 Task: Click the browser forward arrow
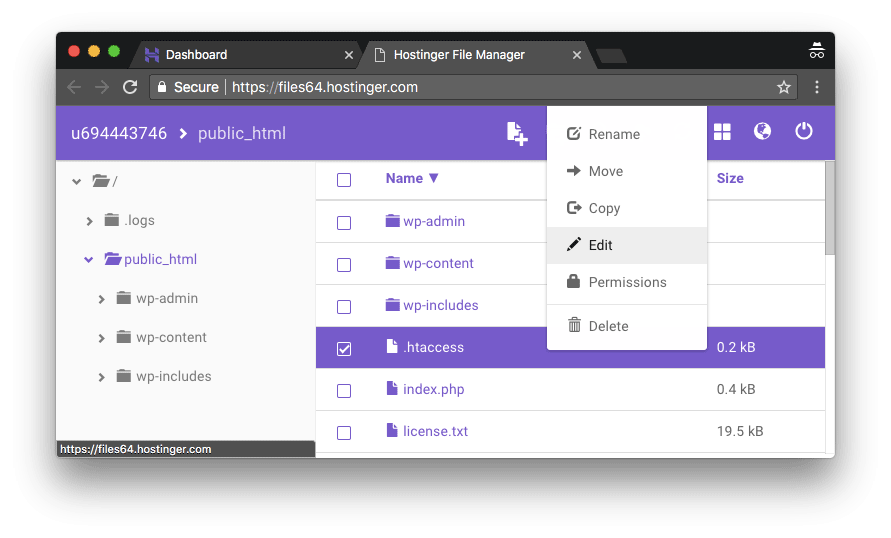(x=102, y=87)
